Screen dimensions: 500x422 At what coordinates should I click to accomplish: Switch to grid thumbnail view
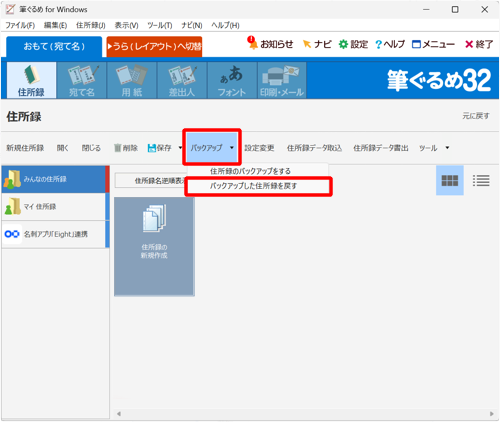[450, 181]
